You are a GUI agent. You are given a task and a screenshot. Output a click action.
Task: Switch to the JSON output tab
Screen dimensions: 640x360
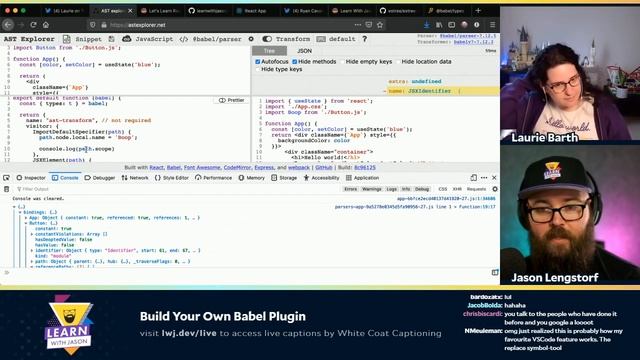coord(304,51)
